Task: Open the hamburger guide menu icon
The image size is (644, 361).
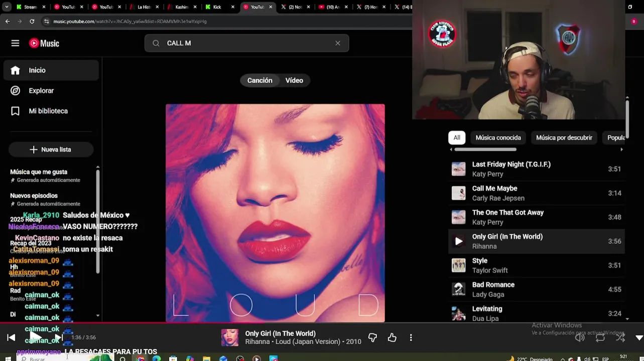Action: click(x=15, y=43)
